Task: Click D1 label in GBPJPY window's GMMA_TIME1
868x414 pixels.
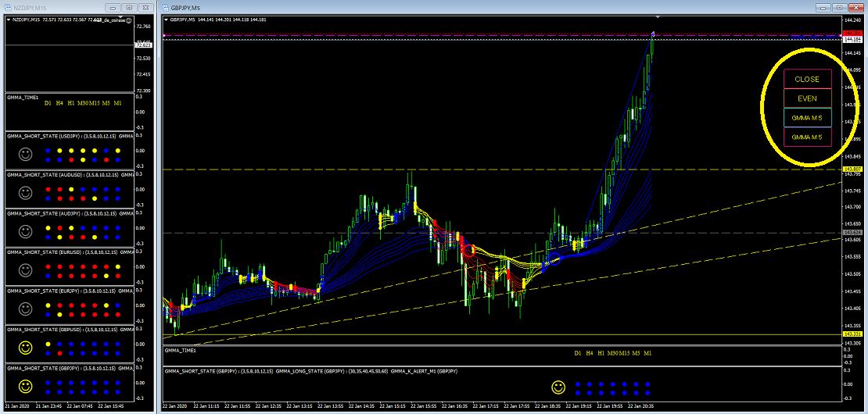Action: click(578, 352)
